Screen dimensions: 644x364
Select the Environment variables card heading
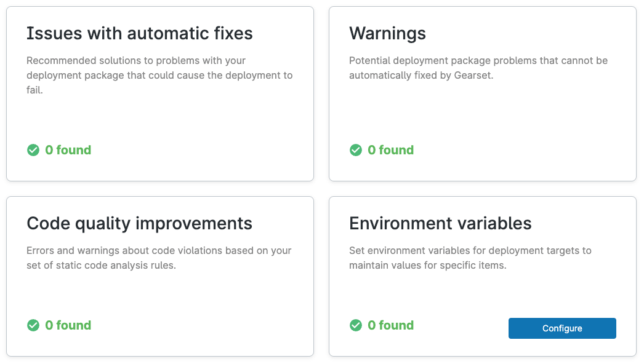440,223
